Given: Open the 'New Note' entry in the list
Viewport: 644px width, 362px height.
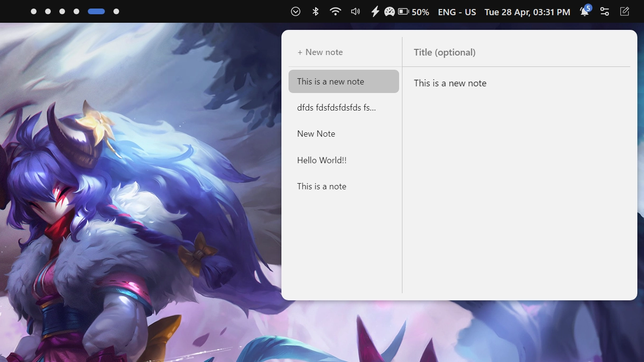Looking at the screenshot, I should click(316, 134).
